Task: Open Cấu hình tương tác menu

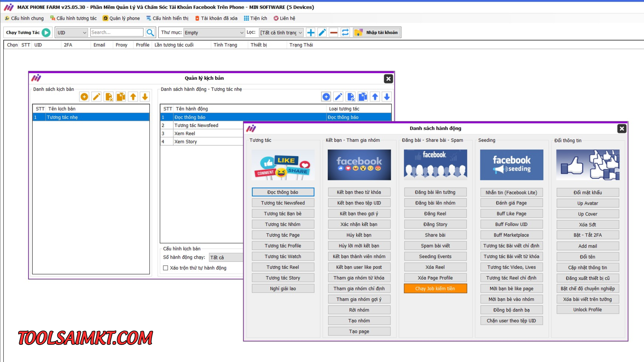Action: coord(73,18)
